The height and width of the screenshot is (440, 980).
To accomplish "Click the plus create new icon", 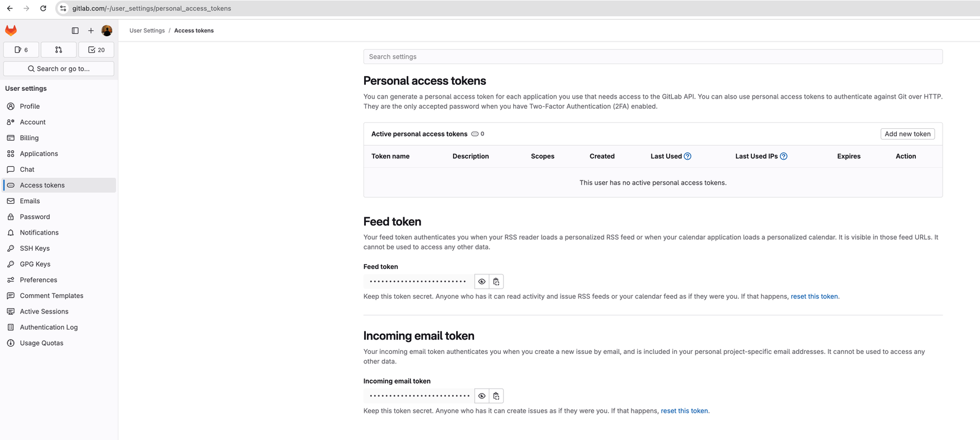I will click(x=91, y=31).
